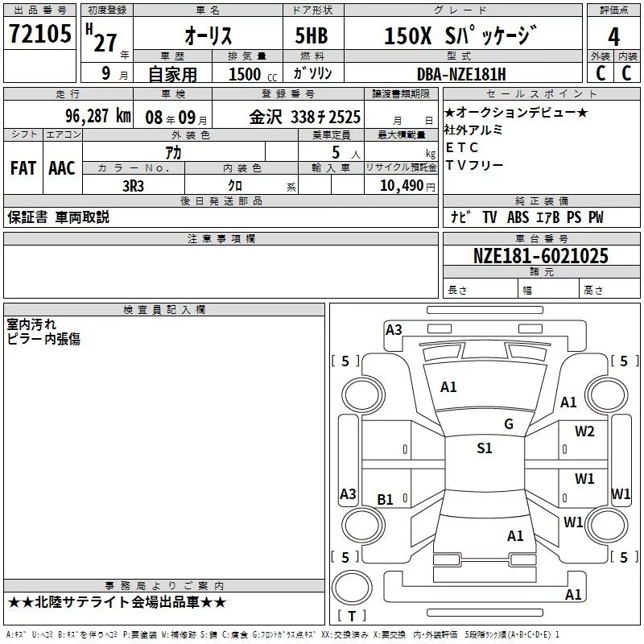Select the inspector note 室内汚れ
This screenshot has width=644, height=644.
pos(31,324)
